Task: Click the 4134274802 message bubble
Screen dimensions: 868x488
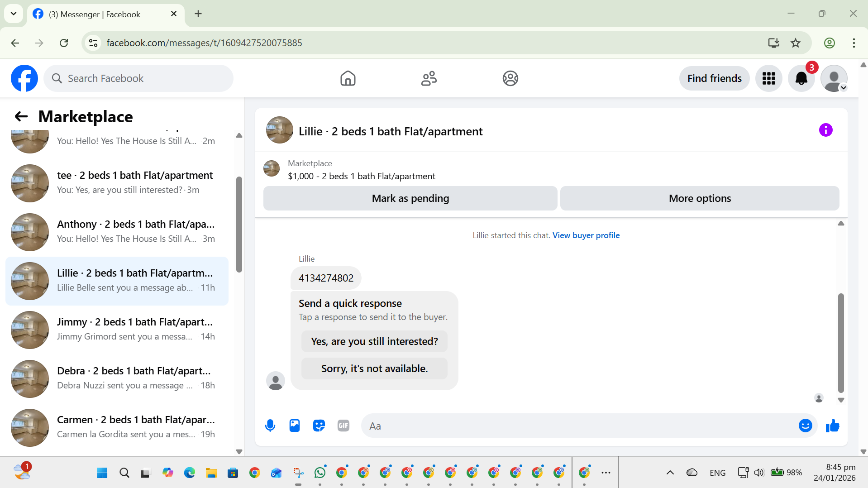Action: (326, 278)
